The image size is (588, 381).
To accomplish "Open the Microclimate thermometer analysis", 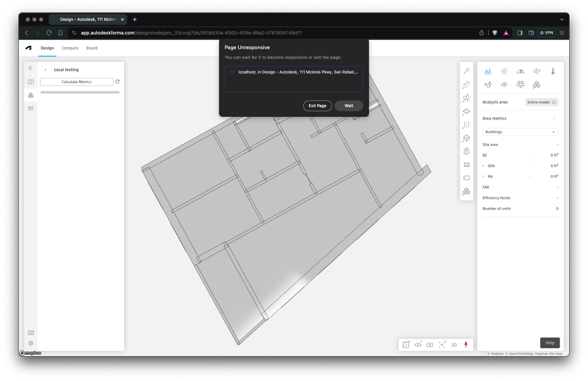I will (x=553, y=71).
